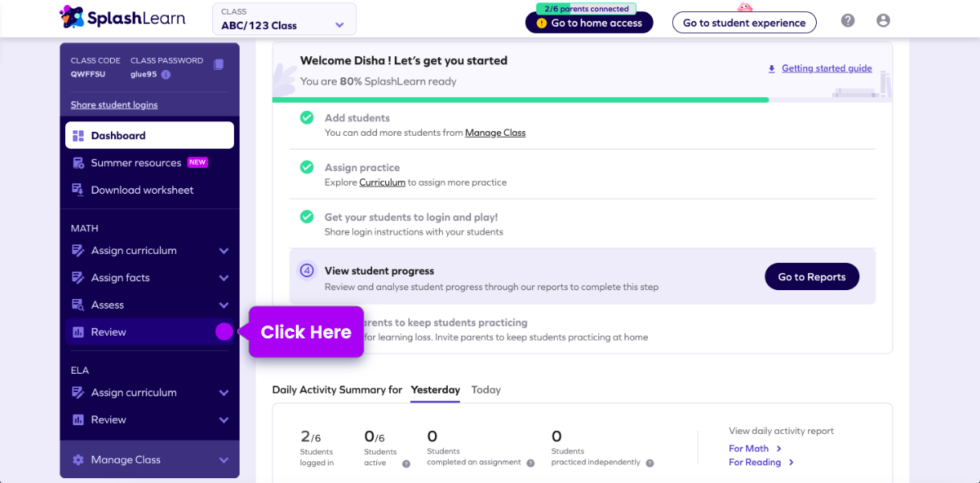The image size is (980, 483).
Task: Click info icon beside completed an assignment
Action: pos(531,463)
